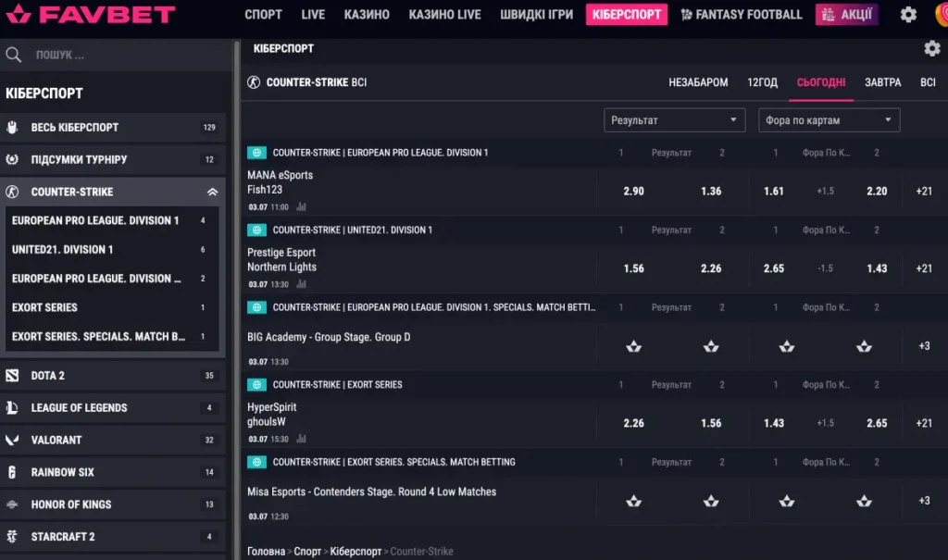Select Exort Series in sidebar
Viewport: 948px width, 560px height.
pos(112,308)
